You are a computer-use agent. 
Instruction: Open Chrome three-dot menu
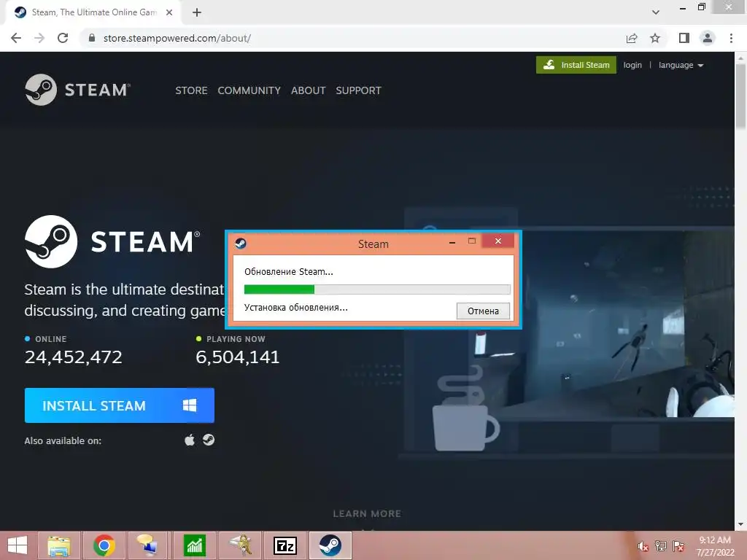point(731,38)
